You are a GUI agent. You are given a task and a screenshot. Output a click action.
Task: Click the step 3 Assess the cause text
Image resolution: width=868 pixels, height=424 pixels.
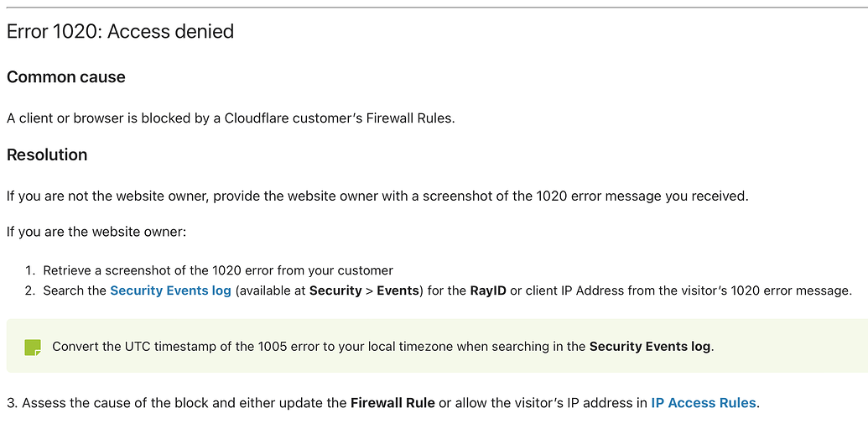[x=383, y=403]
